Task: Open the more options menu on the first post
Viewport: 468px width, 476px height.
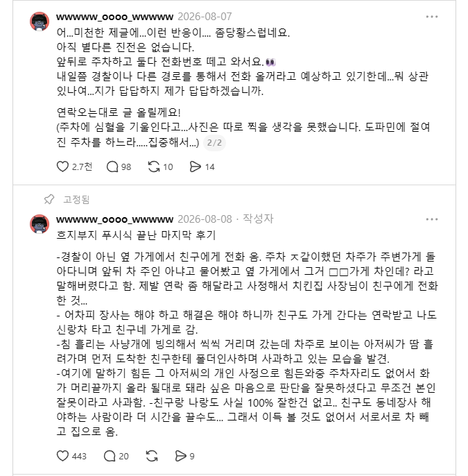Action: [432, 17]
